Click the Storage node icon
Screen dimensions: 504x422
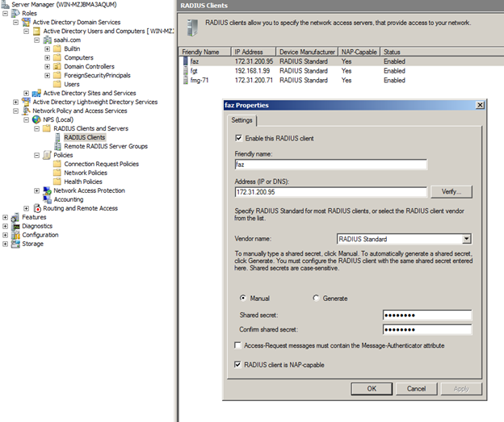click(x=16, y=244)
